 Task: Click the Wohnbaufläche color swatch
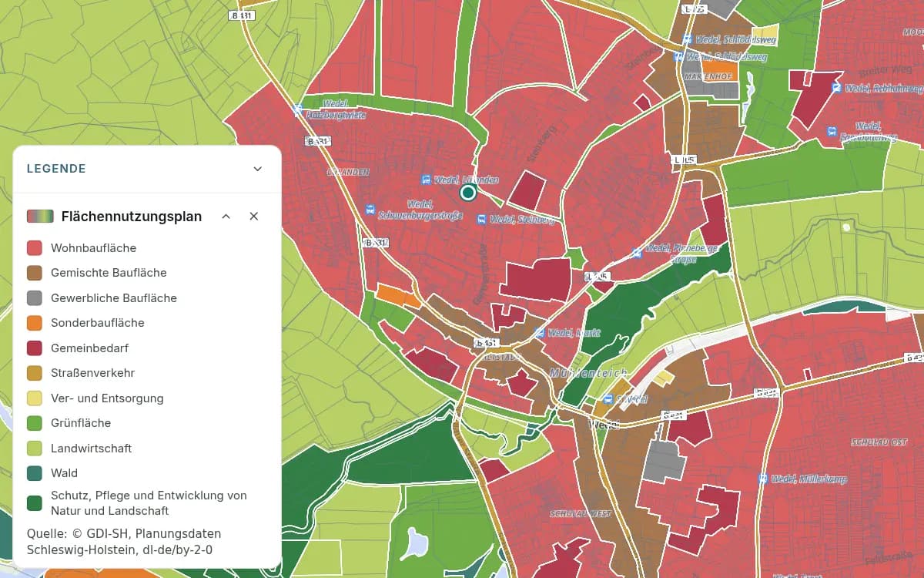(x=35, y=248)
